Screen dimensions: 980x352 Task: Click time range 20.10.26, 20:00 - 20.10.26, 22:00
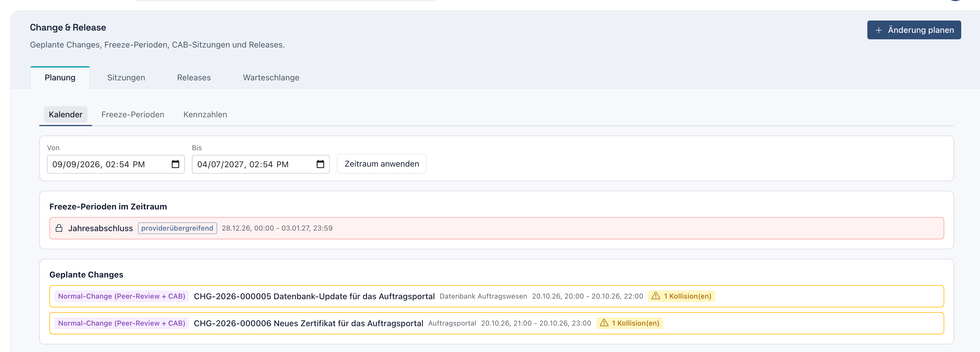[587, 296]
